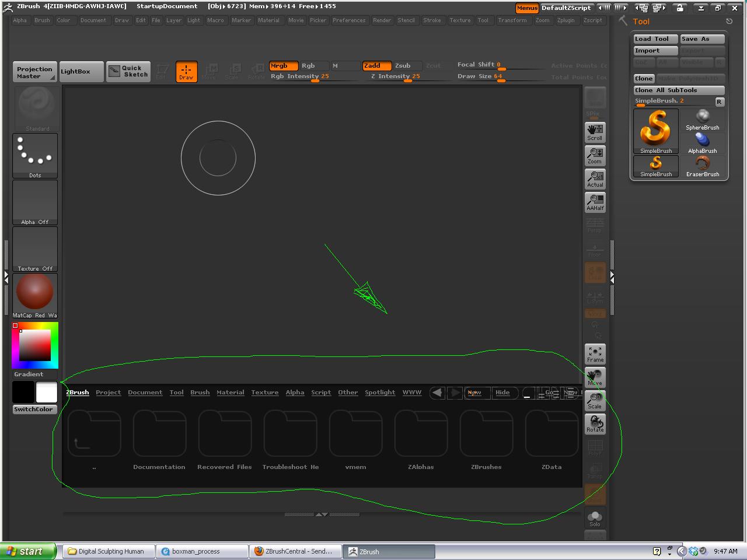
Task: Open the vmem folder in LightBox
Action: click(x=355, y=440)
